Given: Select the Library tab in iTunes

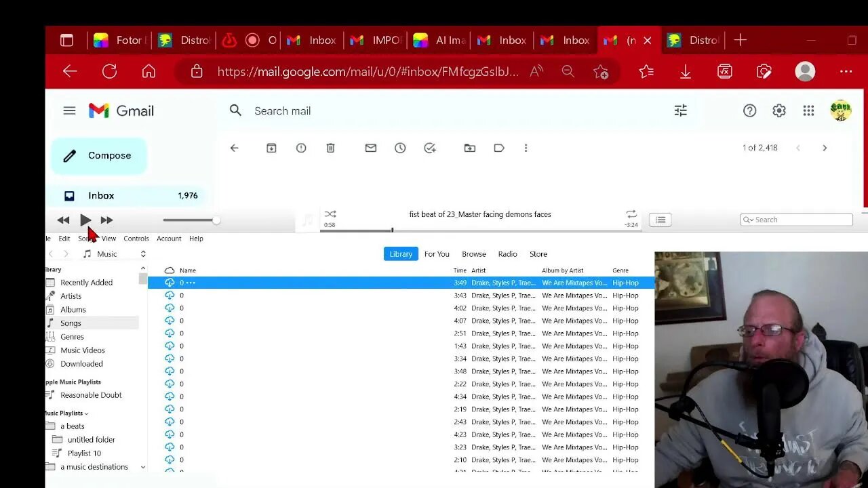Looking at the screenshot, I should pos(401,254).
